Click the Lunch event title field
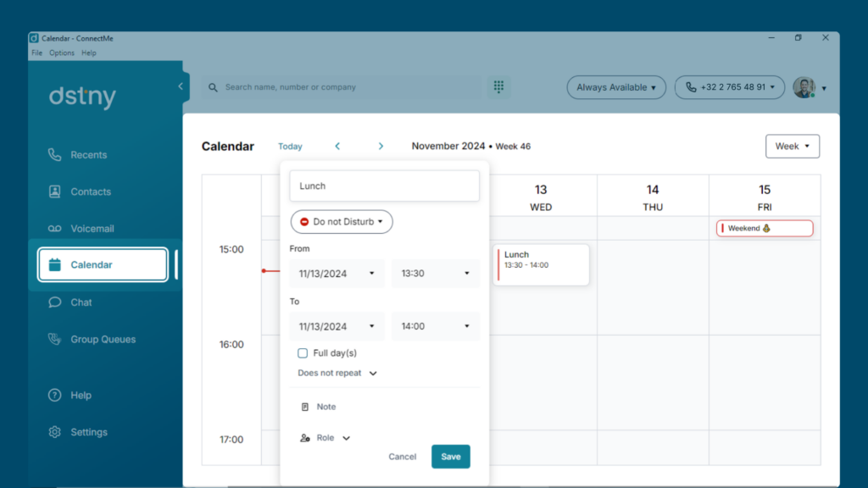 coord(384,186)
